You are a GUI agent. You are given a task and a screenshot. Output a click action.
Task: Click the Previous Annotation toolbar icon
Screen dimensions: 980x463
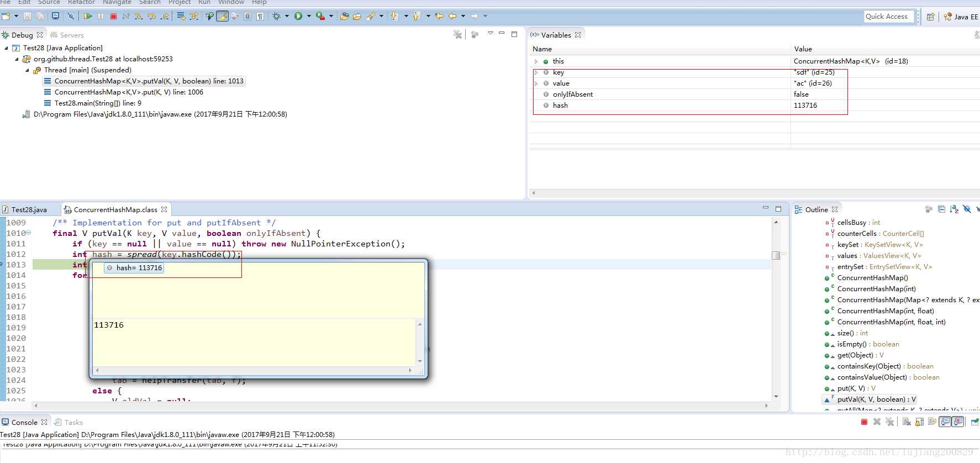tap(417, 16)
